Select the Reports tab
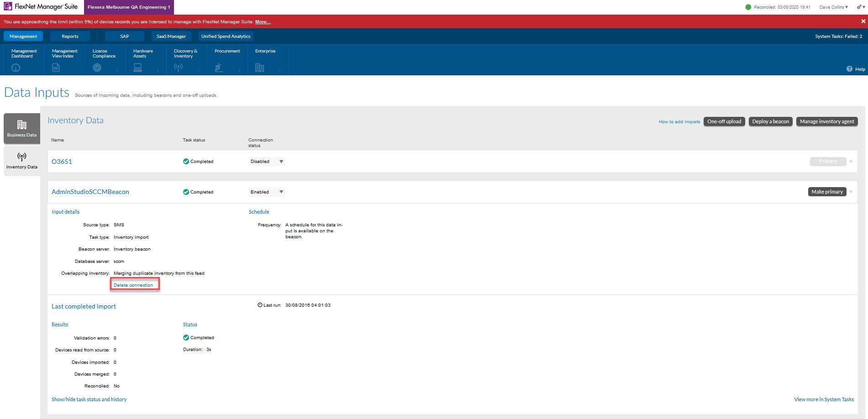This screenshot has height=419, width=868. pos(70,36)
